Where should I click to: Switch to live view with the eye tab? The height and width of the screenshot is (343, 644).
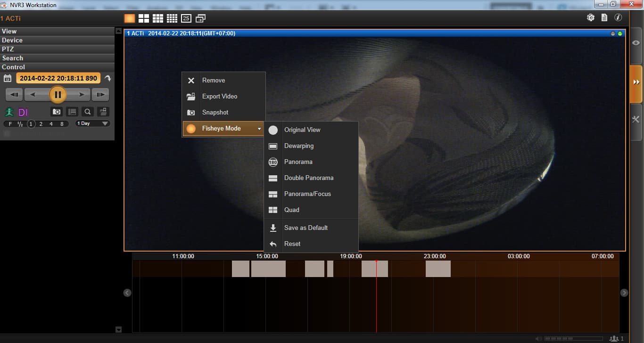pyautogui.click(x=636, y=43)
